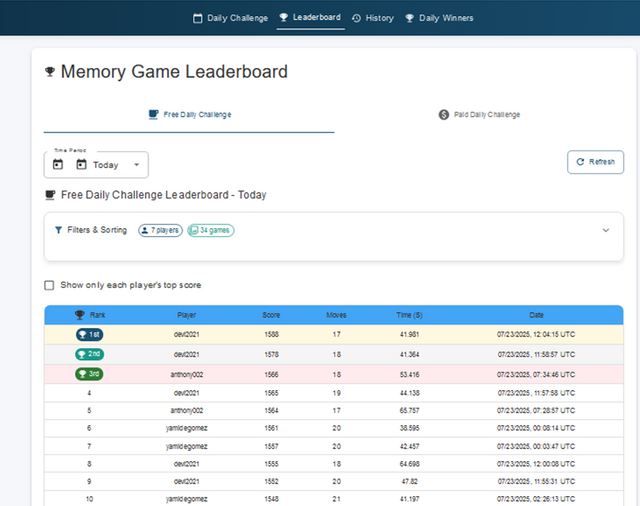
Task: Click score 1578 in the table
Action: click(x=271, y=355)
